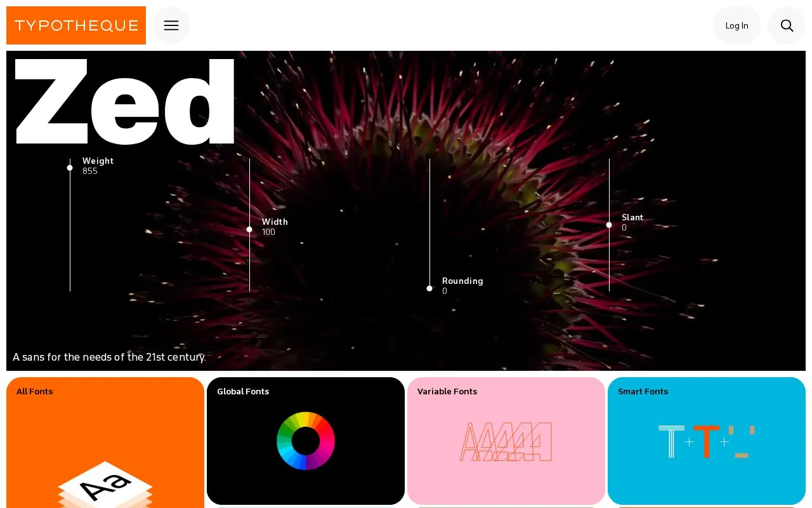Click the stacked Aa sheets illustration
This screenshot has height=508, width=812.
pyautogui.click(x=105, y=485)
